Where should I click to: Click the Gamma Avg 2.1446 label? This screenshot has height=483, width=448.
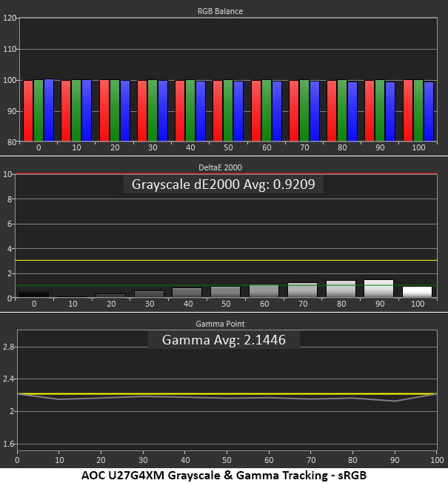click(224, 340)
